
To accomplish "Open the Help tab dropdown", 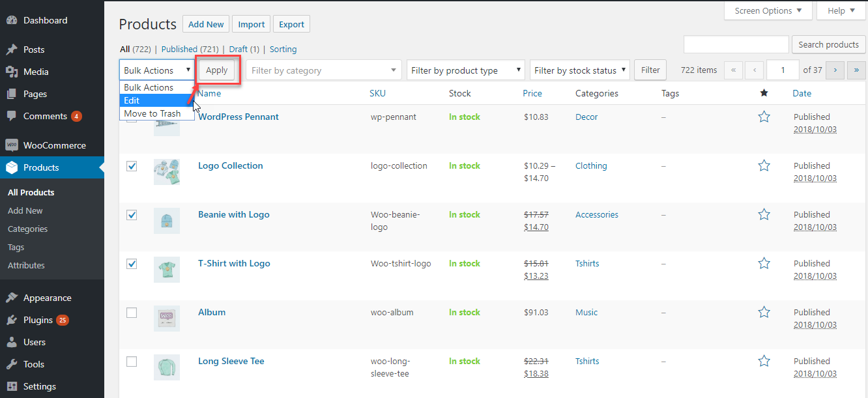I will [x=841, y=10].
